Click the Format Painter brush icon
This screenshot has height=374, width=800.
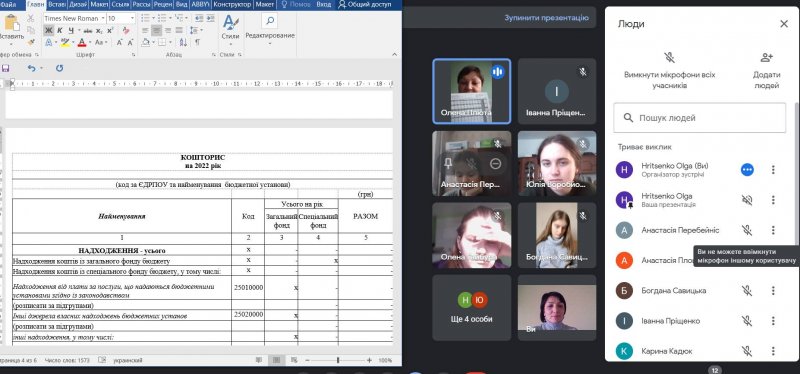pyautogui.click(x=31, y=42)
